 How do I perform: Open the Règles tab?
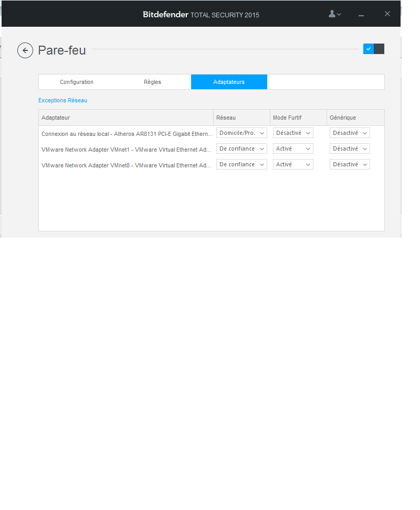(152, 82)
